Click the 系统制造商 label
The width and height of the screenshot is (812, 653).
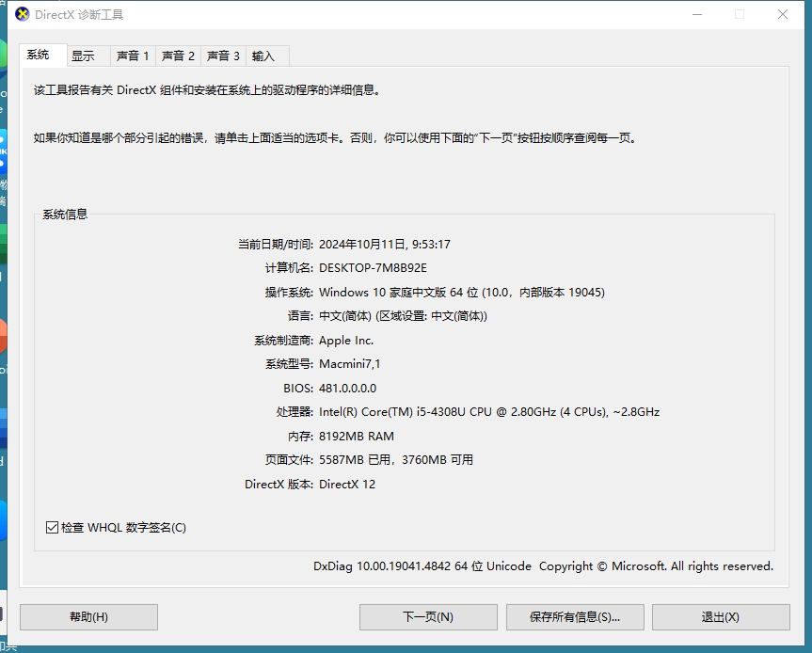[x=283, y=341]
